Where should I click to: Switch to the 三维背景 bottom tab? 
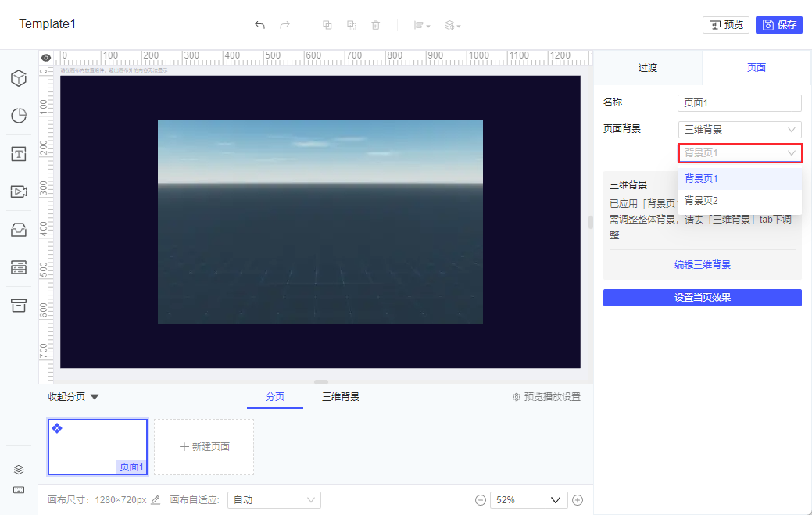click(x=340, y=397)
